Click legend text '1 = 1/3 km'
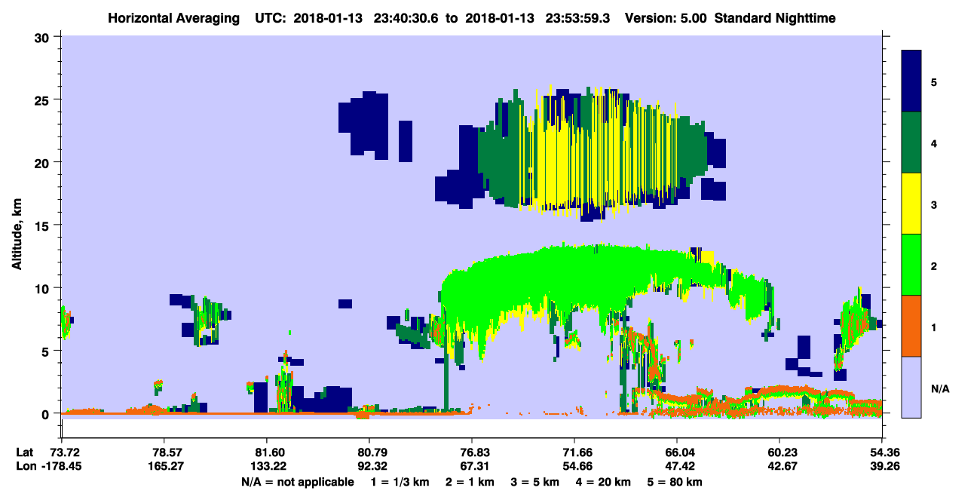This screenshot has width=980, height=503. click(x=402, y=481)
